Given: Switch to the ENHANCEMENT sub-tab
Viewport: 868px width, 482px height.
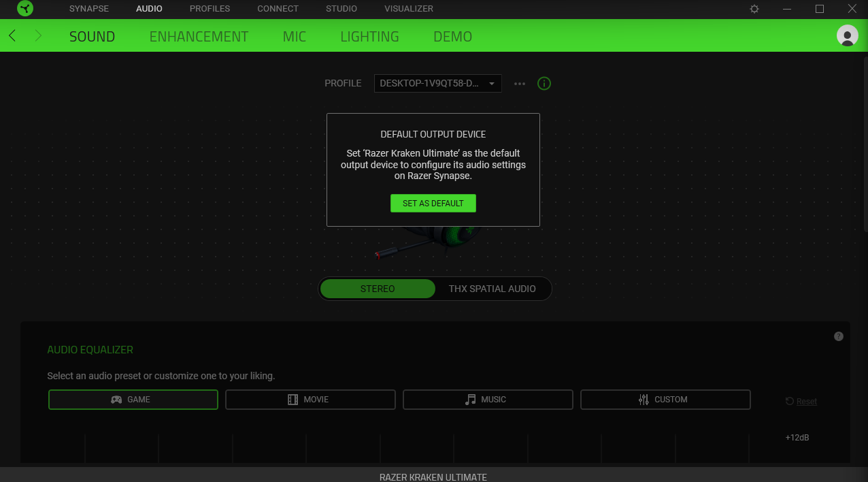Looking at the screenshot, I should click(x=199, y=37).
